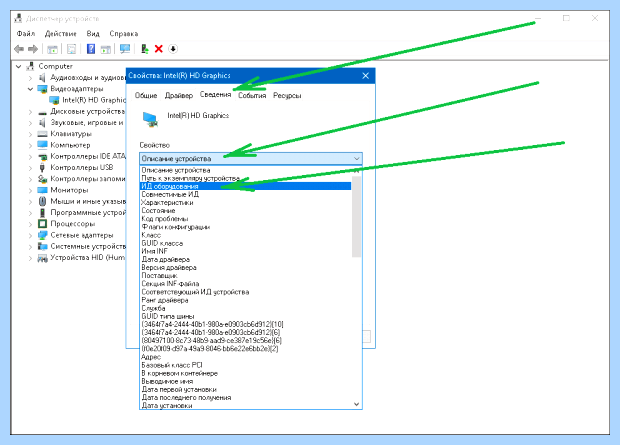
Task: Click the Сетевые адаптеры network icon
Action: [42, 235]
